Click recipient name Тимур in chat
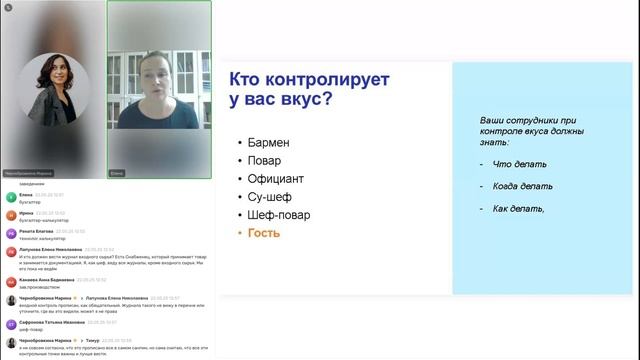The image size is (640, 360). pos(93,340)
